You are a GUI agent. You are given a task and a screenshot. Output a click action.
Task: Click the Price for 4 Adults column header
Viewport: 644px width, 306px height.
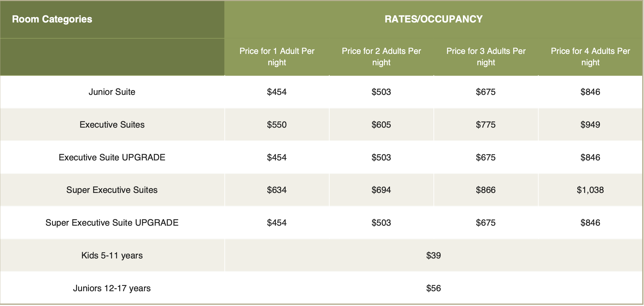(x=590, y=57)
